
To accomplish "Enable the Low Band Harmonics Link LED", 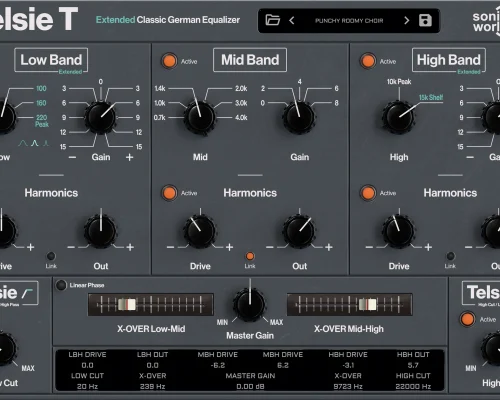I will click(x=51, y=256).
